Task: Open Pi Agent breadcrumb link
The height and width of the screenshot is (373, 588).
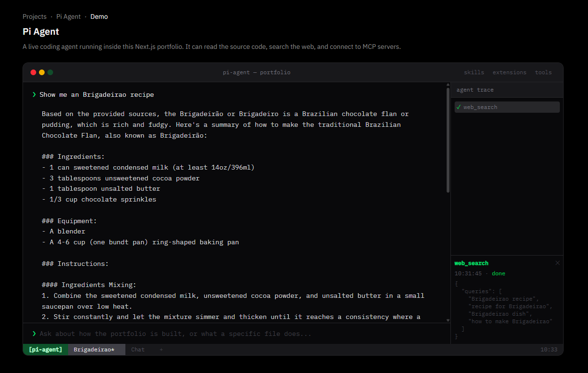Action: click(x=69, y=16)
